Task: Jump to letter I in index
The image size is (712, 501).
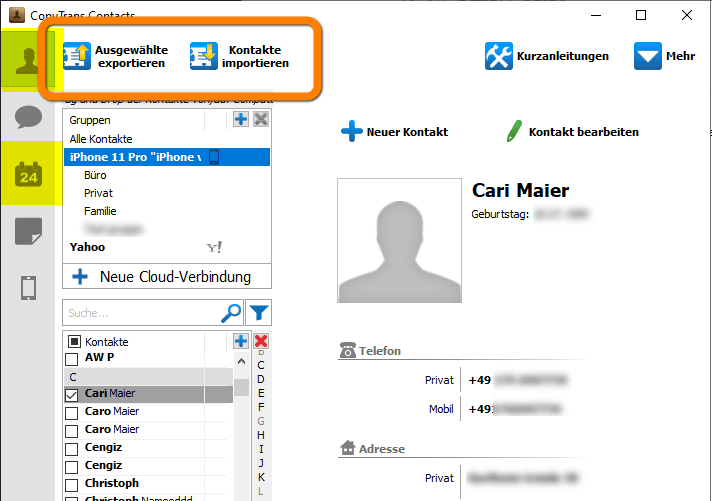Action: coord(261,449)
